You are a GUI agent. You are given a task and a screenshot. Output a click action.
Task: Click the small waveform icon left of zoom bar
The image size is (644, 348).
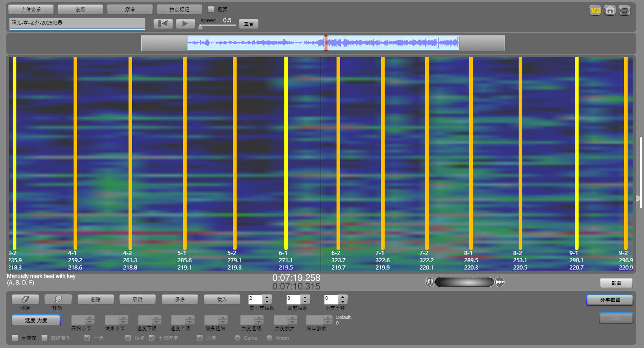pos(430,282)
